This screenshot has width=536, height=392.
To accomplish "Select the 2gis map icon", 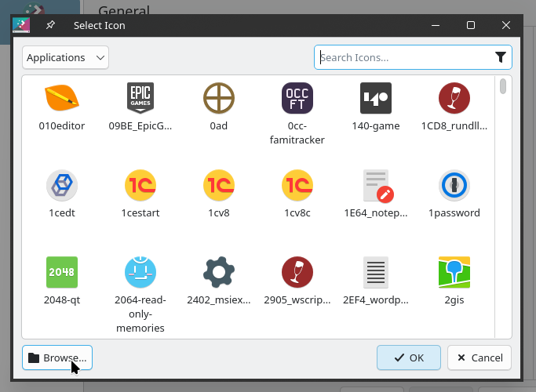I will pyautogui.click(x=454, y=272).
